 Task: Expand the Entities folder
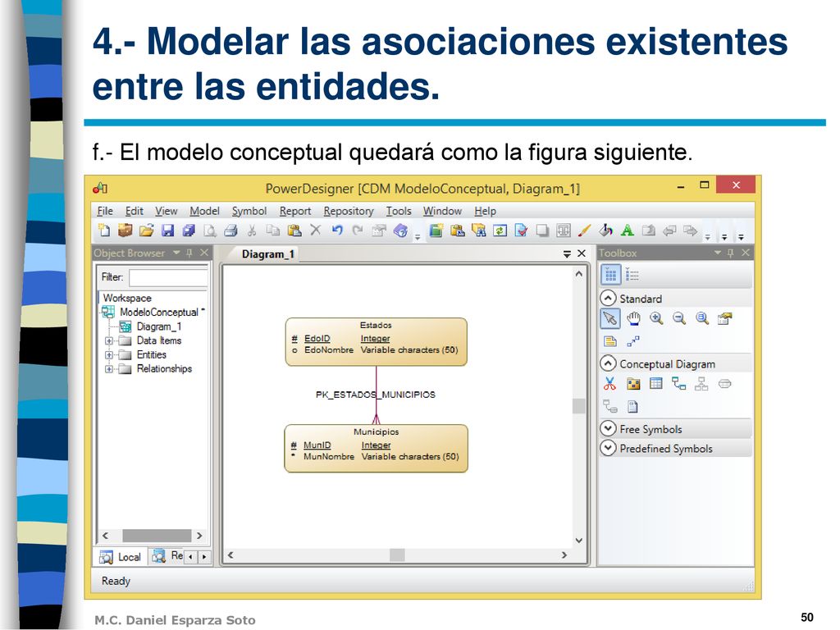coord(109,354)
